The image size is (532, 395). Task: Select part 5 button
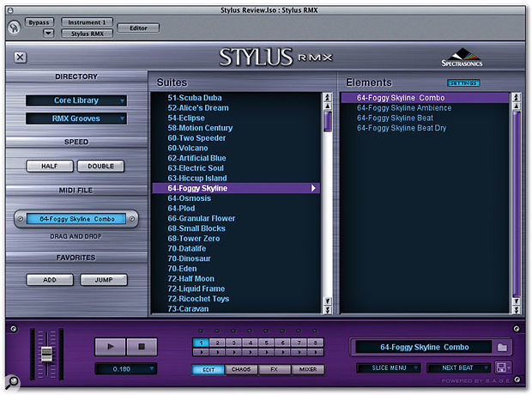(266, 343)
